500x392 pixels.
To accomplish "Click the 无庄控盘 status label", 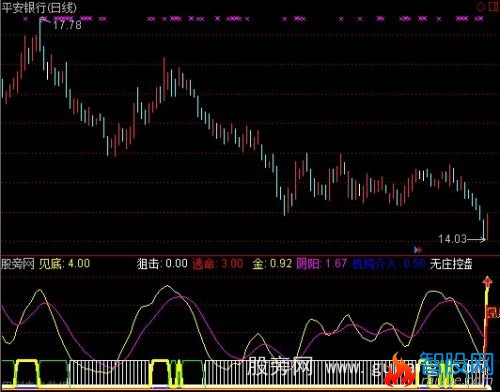I will (x=451, y=264).
